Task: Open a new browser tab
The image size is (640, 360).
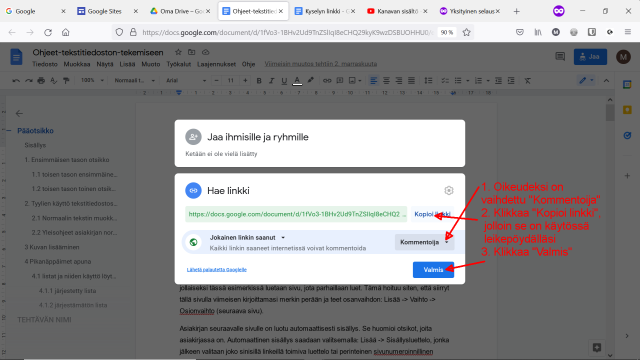Action: tap(517, 11)
